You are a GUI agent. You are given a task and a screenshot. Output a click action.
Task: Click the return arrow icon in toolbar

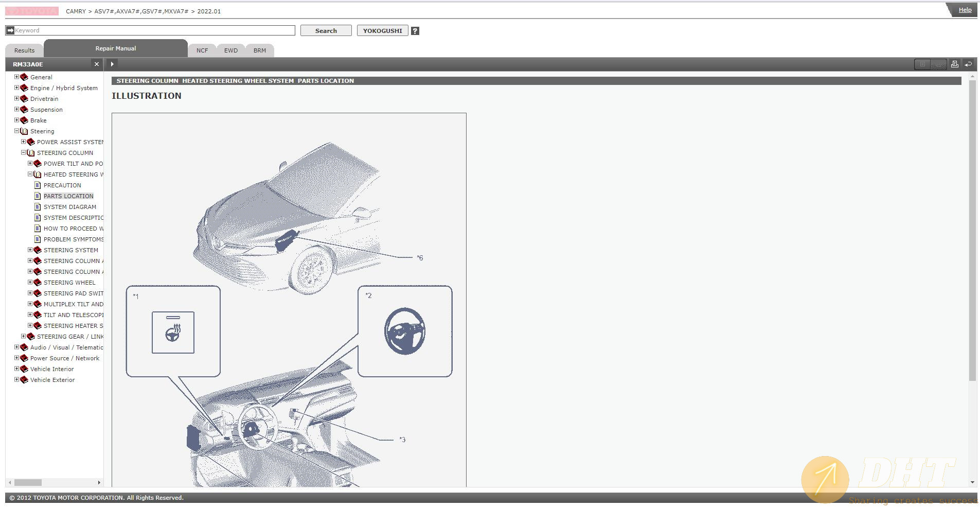coord(968,64)
